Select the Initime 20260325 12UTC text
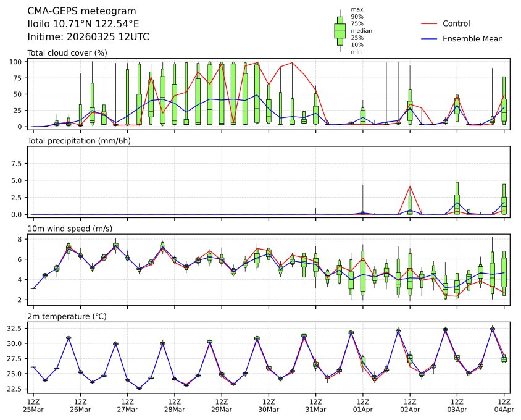Image resolution: width=521 pixels, height=420 pixels. (88, 36)
